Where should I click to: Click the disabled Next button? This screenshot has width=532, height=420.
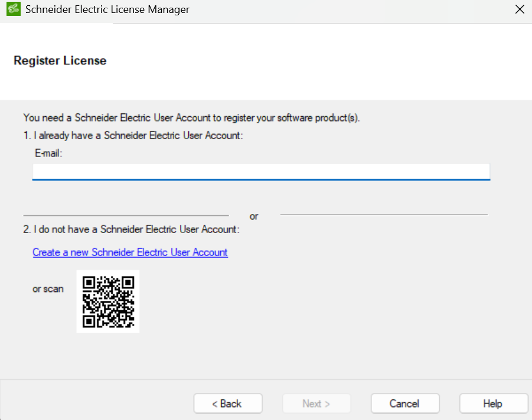316,403
